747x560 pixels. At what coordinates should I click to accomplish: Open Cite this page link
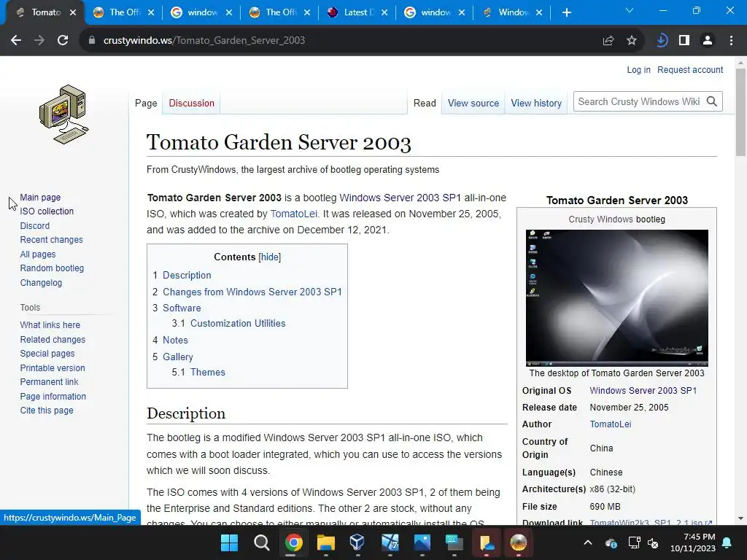(x=47, y=410)
